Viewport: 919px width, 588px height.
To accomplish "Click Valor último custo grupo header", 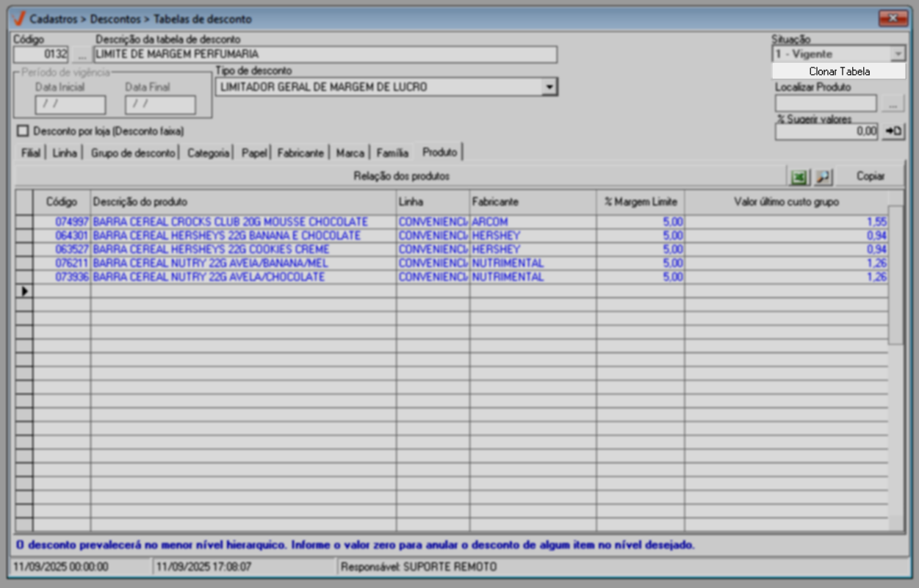I will click(x=787, y=202).
